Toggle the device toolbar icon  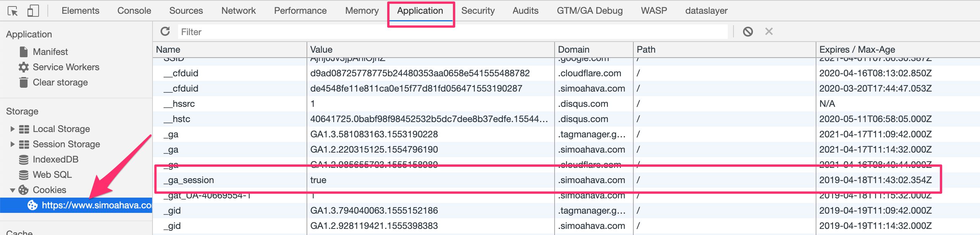point(33,11)
